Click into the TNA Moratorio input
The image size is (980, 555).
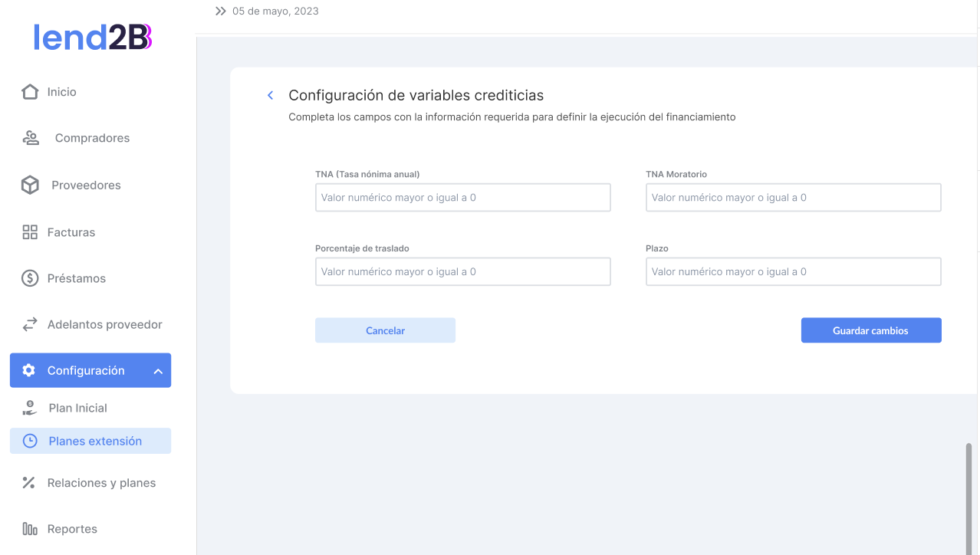[793, 198]
